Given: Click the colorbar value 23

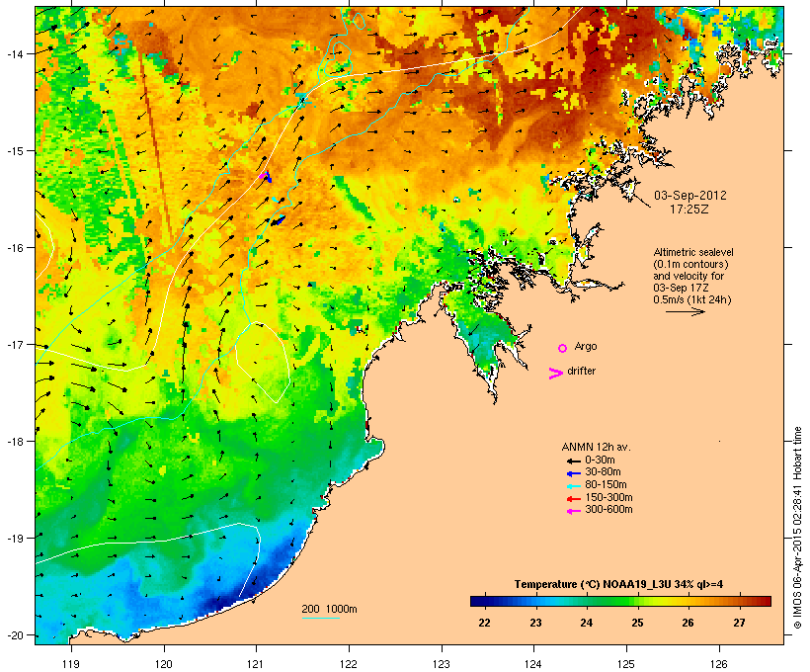Looking at the screenshot, I should point(535,623).
